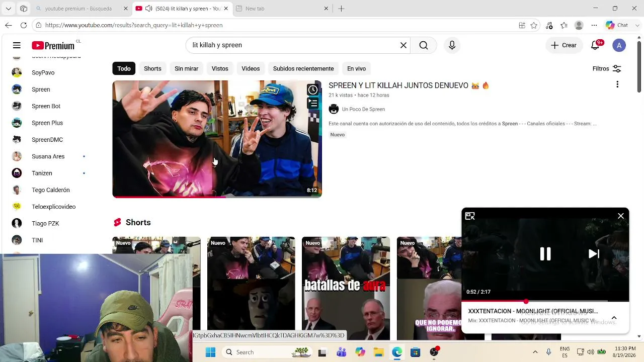The image size is (644, 362).
Task: Run search with the magnifier button
Action: [x=424, y=45]
